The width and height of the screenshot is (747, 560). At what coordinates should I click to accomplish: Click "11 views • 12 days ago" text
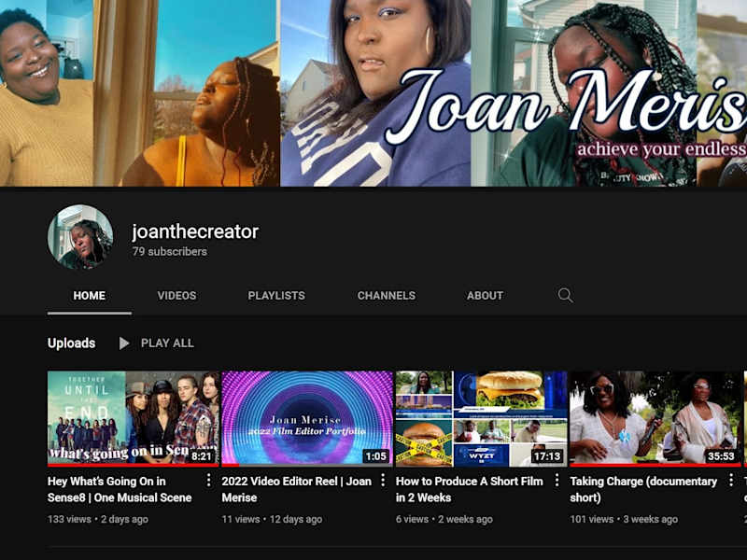pos(272,519)
